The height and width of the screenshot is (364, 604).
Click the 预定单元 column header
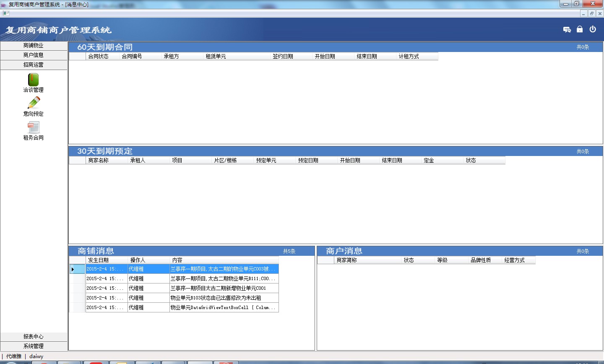coord(275,160)
